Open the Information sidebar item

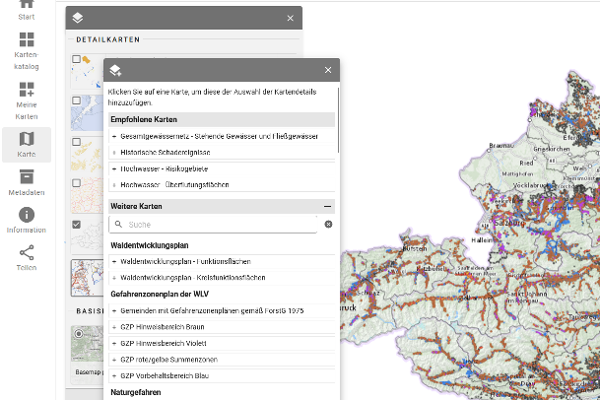[26, 220]
